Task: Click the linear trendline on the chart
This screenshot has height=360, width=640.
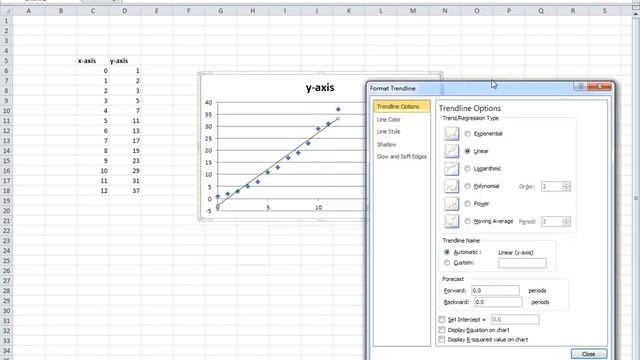Action: 278,162
